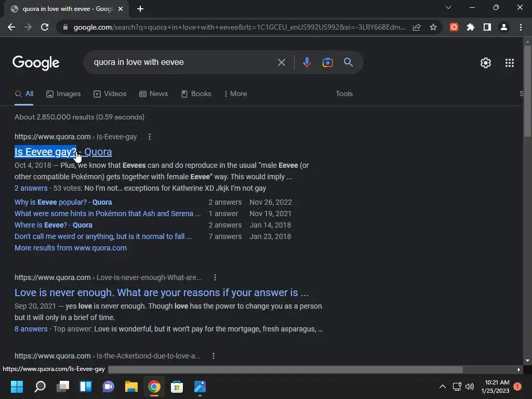Open the Extensions puzzle menu
The image size is (532, 399).
(x=470, y=27)
